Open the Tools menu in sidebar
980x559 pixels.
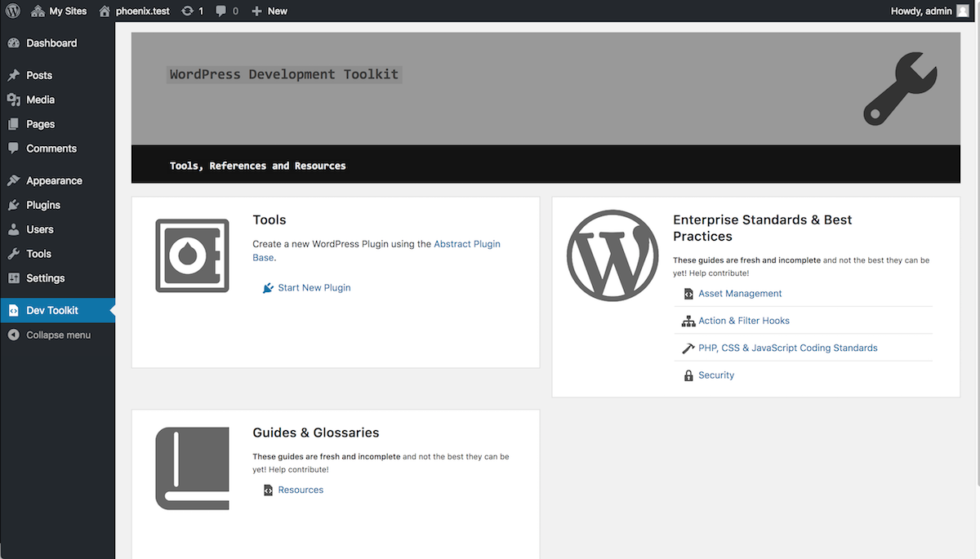click(x=57, y=254)
